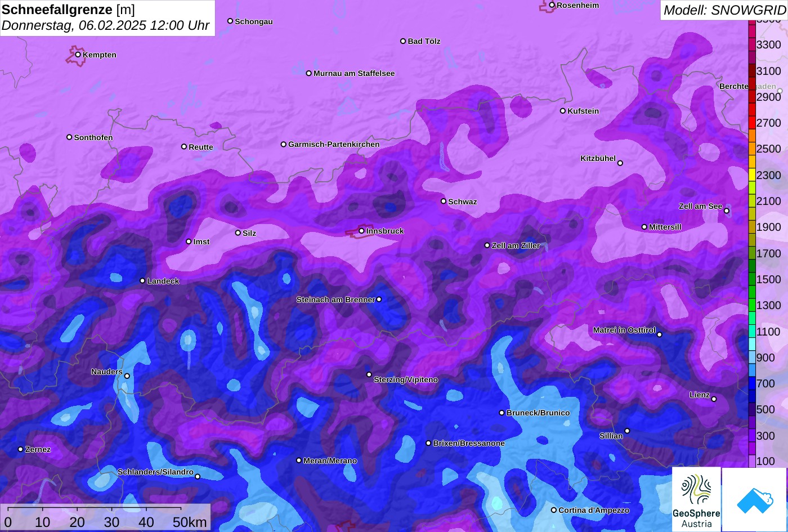This screenshot has height=532, width=788.
Task: Click the Reutte marker dot
Action: (x=183, y=146)
